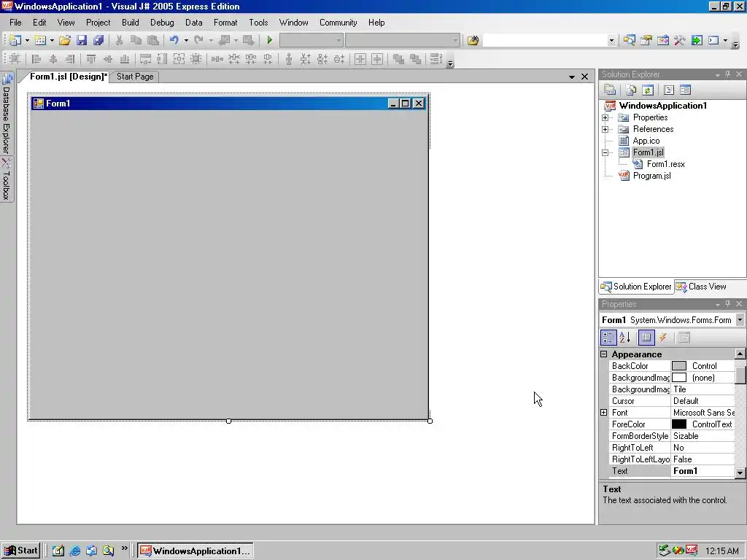747x560 pixels.
Task: Open the Toolbox hammer-and-wrench icon
Action: coord(679,41)
